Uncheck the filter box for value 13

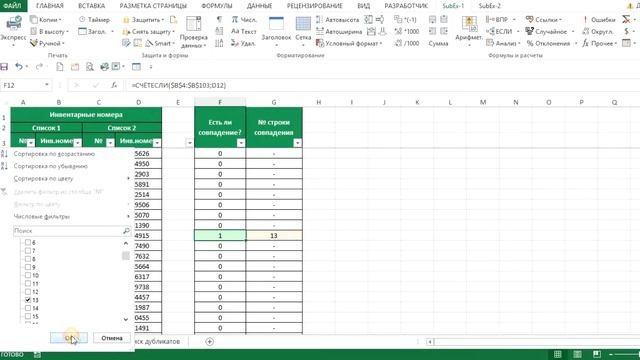28,300
